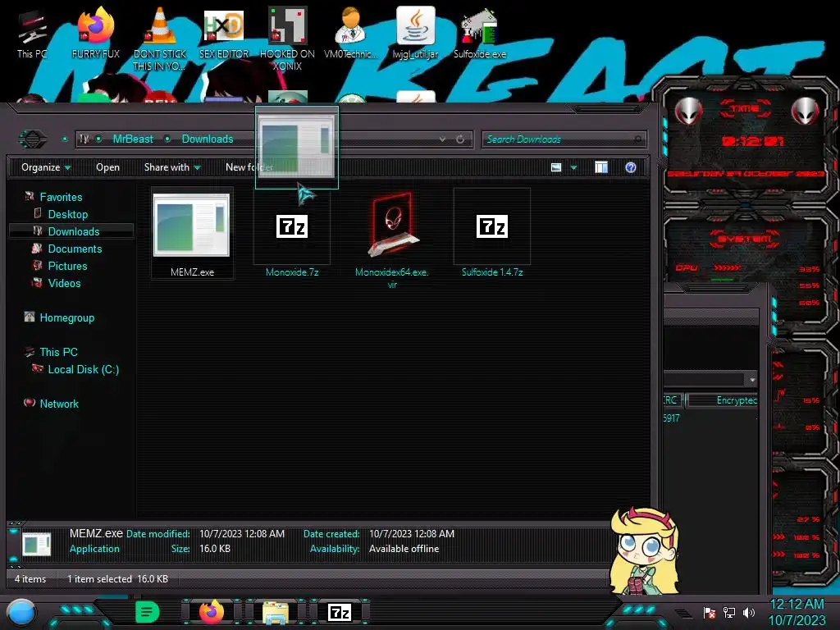The width and height of the screenshot is (840, 630).
Task: Click the back navigation button in Explorer
Action: [x=33, y=139]
